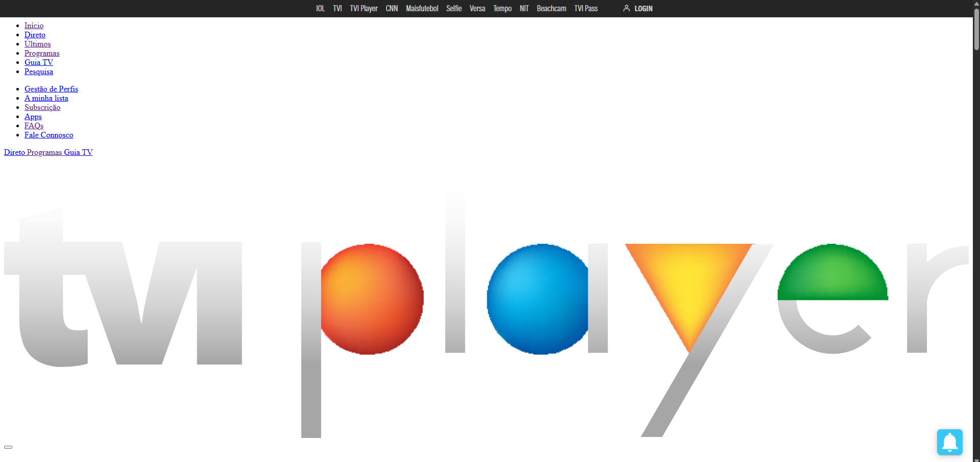Click the small empty button at bottom left
This screenshot has height=462, width=980.
click(x=8, y=447)
